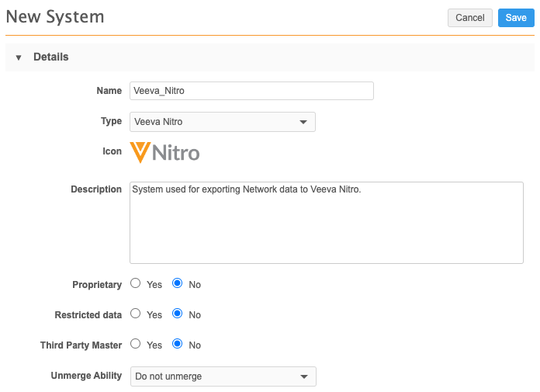Image resolution: width=540 pixels, height=392 pixels.
Task: Choose Yes for Restricted data
Action: 136,314
